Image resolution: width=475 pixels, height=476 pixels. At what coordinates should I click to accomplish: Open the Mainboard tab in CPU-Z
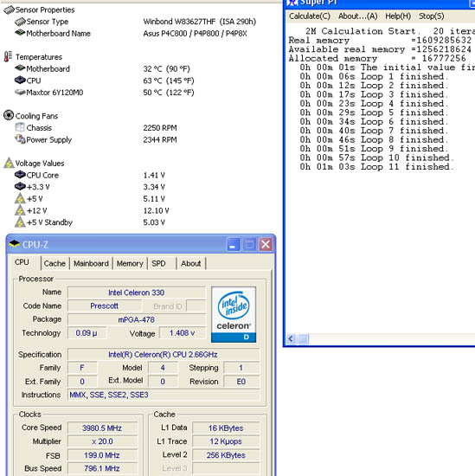click(91, 263)
